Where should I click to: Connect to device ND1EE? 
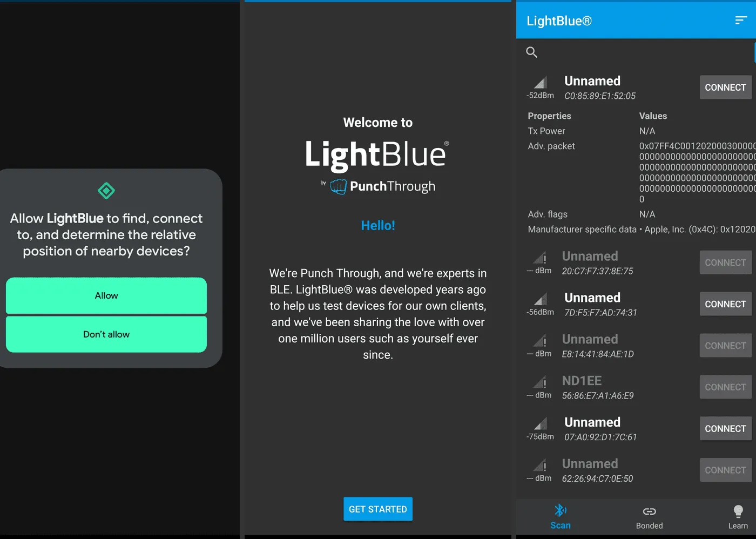[x=725, y=387]
